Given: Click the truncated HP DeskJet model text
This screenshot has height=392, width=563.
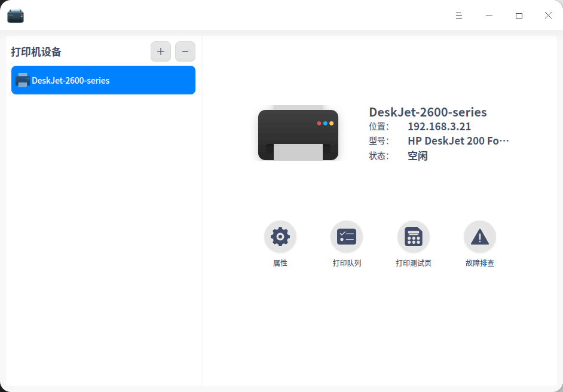Looking at the screenshot, I should click(458, 140).
